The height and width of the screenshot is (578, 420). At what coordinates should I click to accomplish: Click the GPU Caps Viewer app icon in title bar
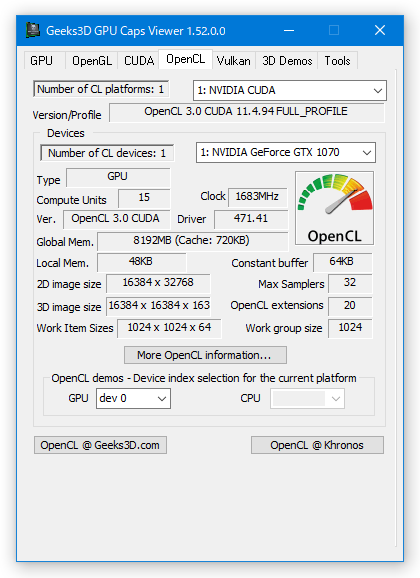pos(33,30)
